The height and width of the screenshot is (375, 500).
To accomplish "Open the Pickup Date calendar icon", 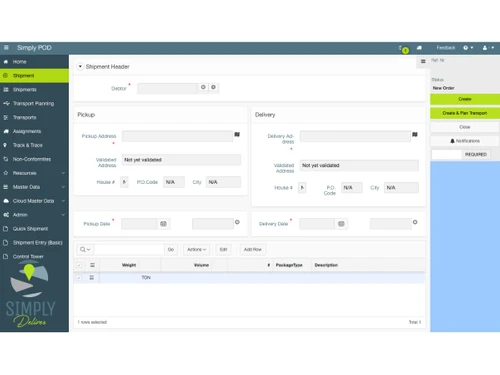I will click(163, 224).
